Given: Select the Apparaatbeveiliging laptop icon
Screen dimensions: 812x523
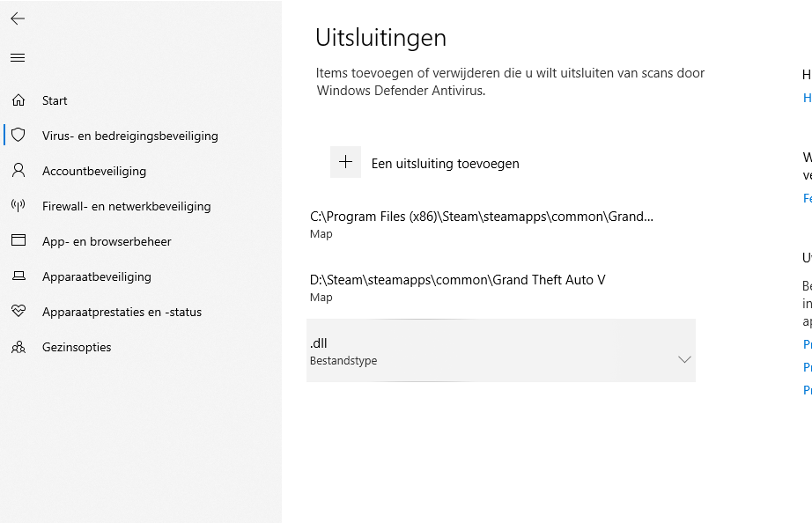Looking at the screenshot, I should point(18,276).
